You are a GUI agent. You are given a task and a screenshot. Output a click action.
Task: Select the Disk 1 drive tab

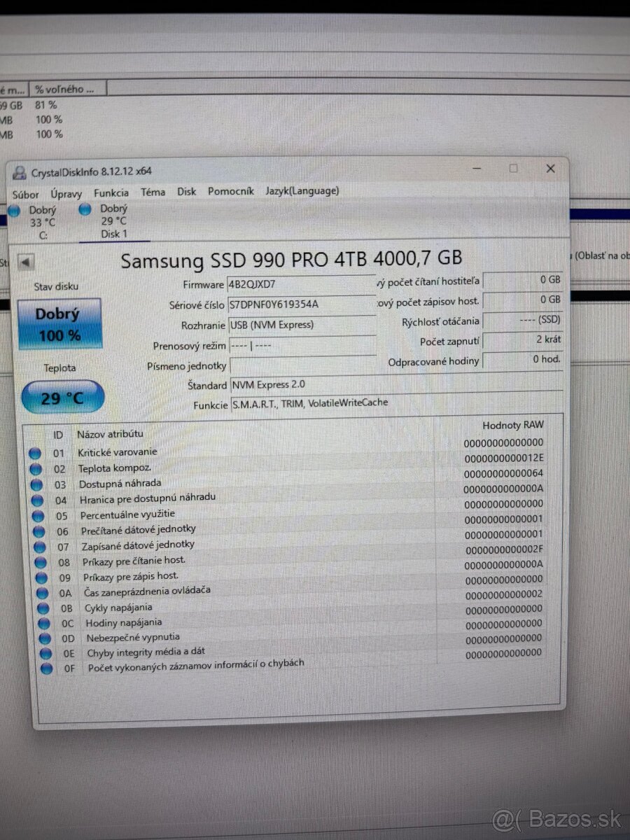pyautogui.click(x=112, y=221)
